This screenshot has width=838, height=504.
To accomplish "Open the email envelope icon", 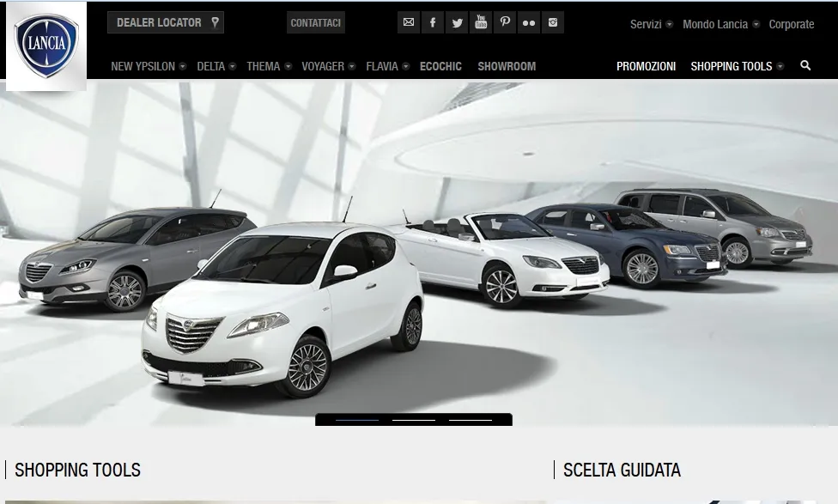I will pyautogui.click(x=409, y=23).
